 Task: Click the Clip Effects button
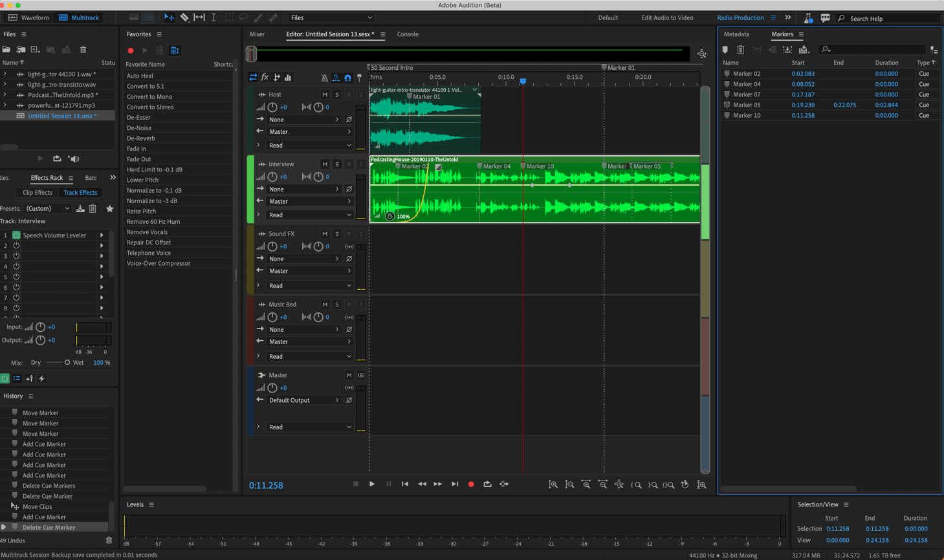point(37,192)
